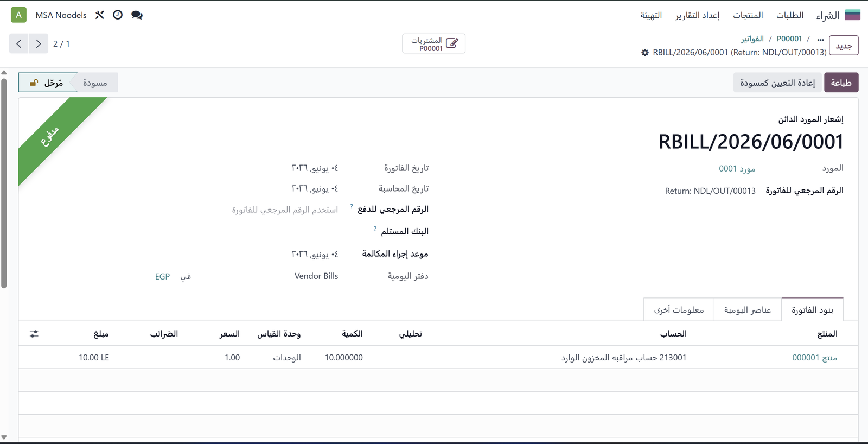Click the P00001 breadcrumb link
Viewport: 868px width, 444px height.
click(x=789, y=39)
